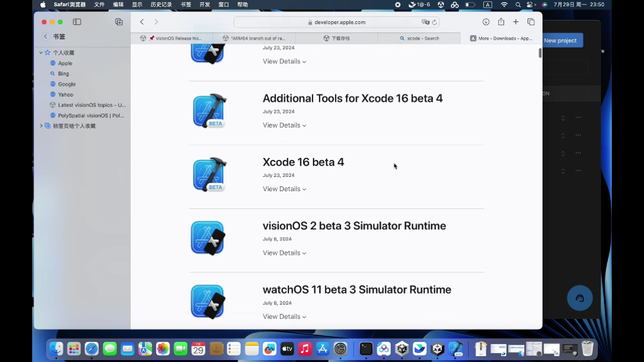Open Control Center in menu bar
Screen dimensions: 644x362
[530, 5]
